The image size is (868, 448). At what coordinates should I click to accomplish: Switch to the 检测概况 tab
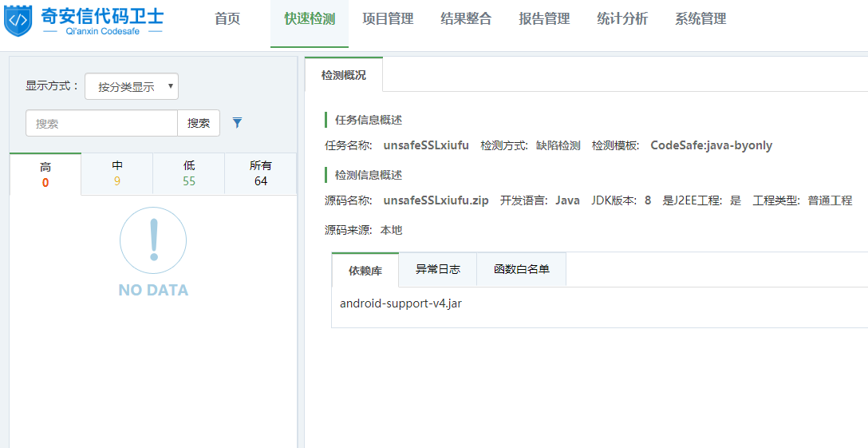(x=344, y=75)
